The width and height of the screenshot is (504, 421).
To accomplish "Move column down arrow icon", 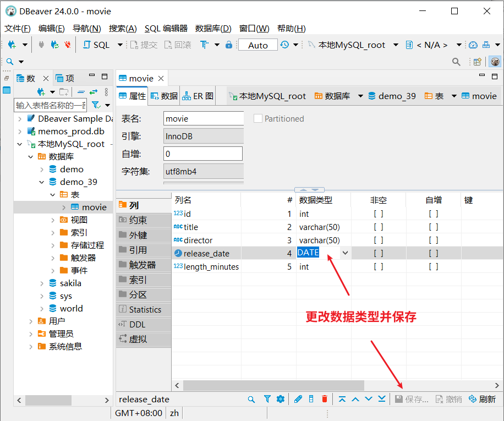I will tap(368, 399).
